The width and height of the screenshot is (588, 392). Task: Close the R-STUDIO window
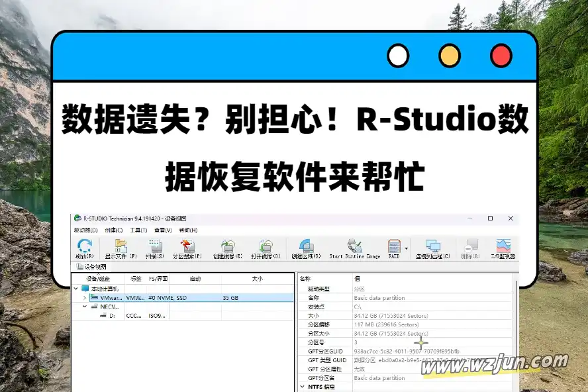511,219
